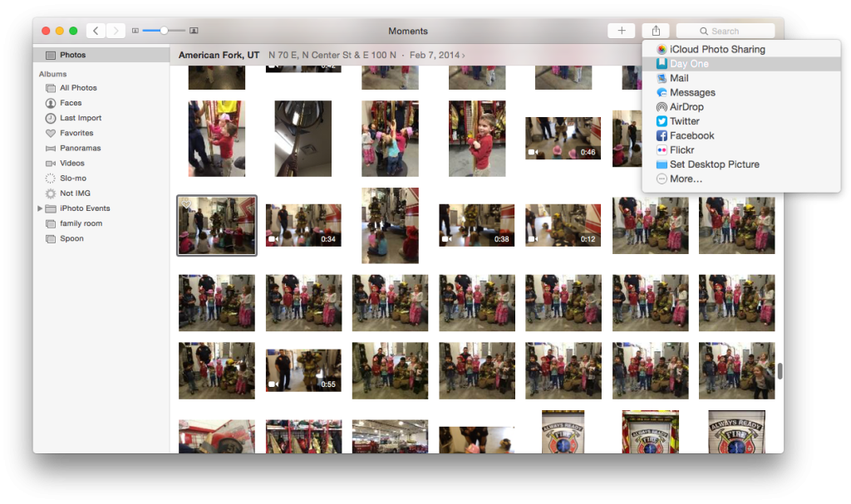The height and width of the screenshot is (504, 851).
Task: Open the Slo-mo album
Action: point(71,178)
